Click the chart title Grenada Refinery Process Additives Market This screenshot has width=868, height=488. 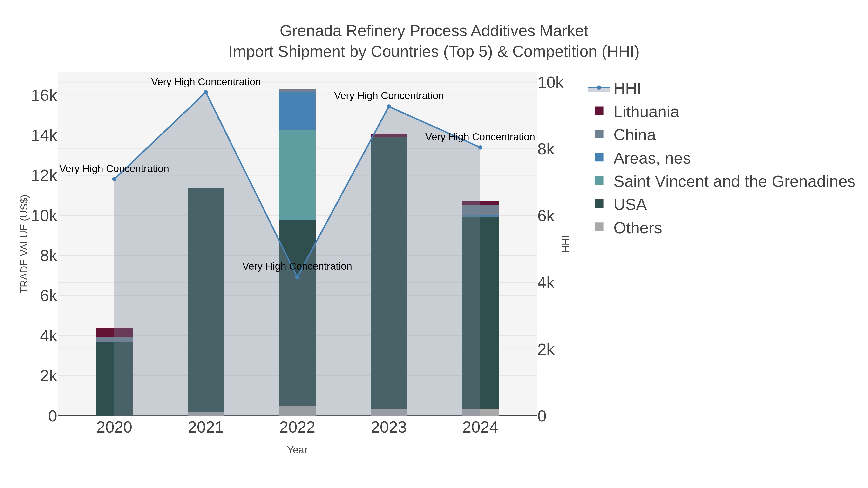(434, 31)
